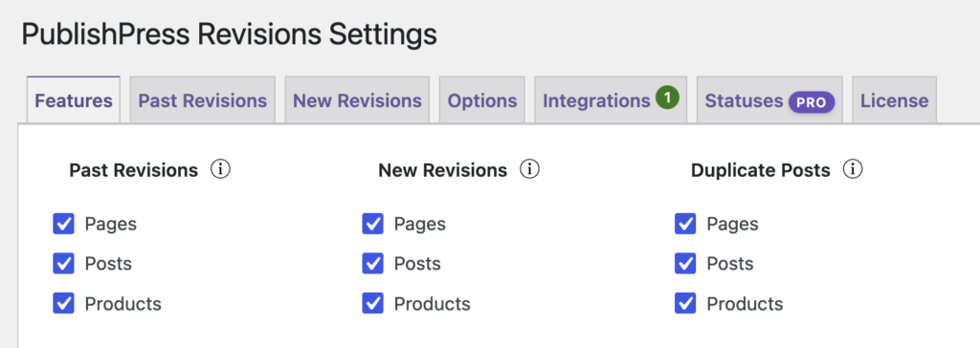Click Posts label under Duplicate Posts
Viewport: 980px width, 348px height.
pyautogui.click(x=730, y=264)
